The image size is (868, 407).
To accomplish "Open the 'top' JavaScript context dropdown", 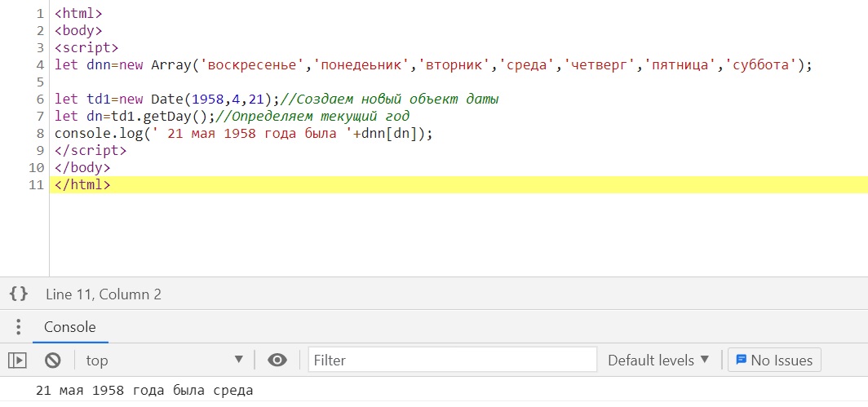I will (163, 360).
